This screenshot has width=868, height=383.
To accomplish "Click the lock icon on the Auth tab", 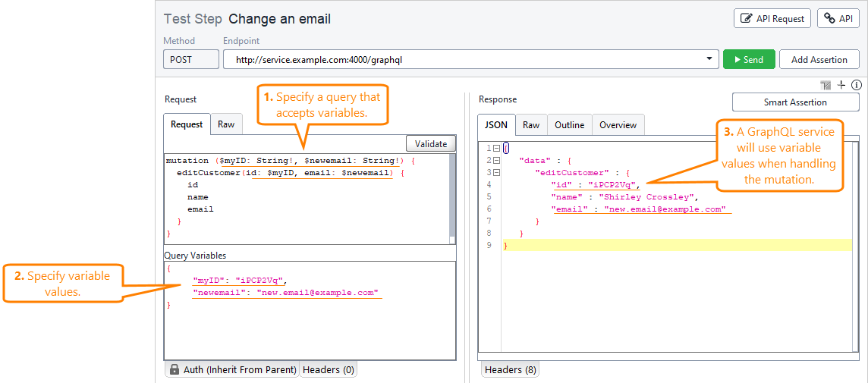I will point(175,369).
